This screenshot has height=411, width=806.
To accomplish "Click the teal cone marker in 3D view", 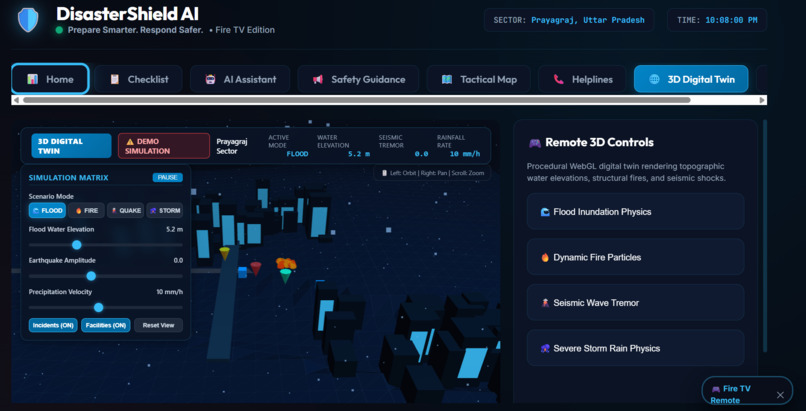I will pyautogui.click(x=286, y=276).
